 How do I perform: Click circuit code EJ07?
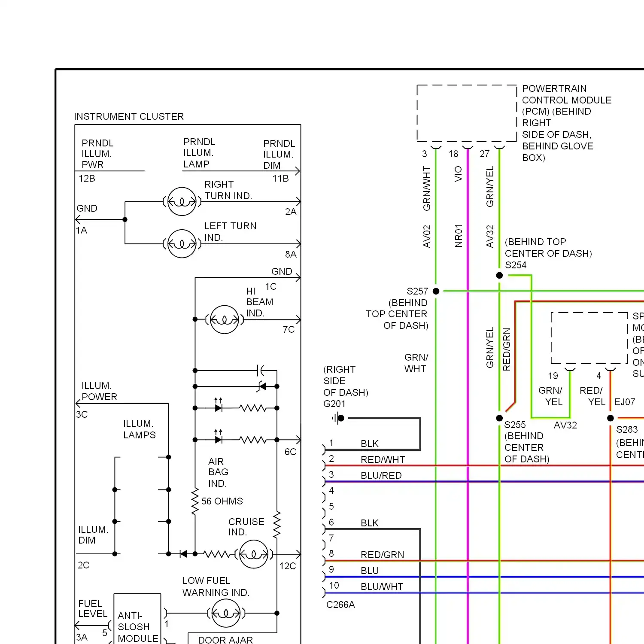625,402
